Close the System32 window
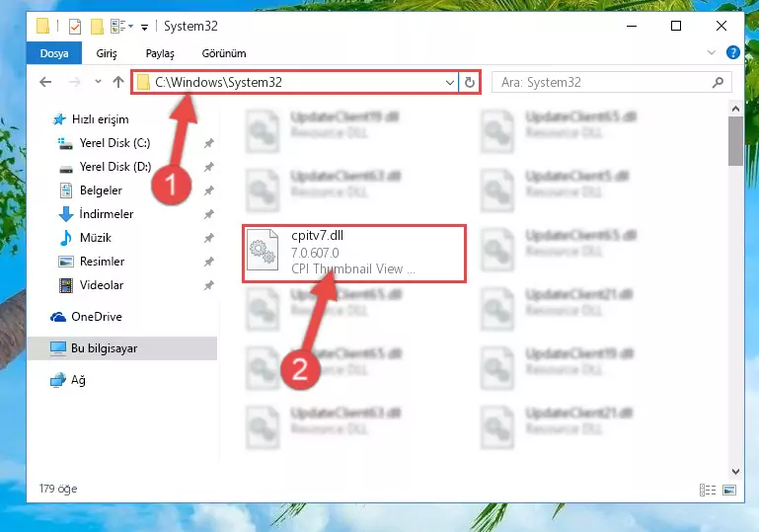Image resolution: width=759 pixels, height=532 pixels. [721, 26]
